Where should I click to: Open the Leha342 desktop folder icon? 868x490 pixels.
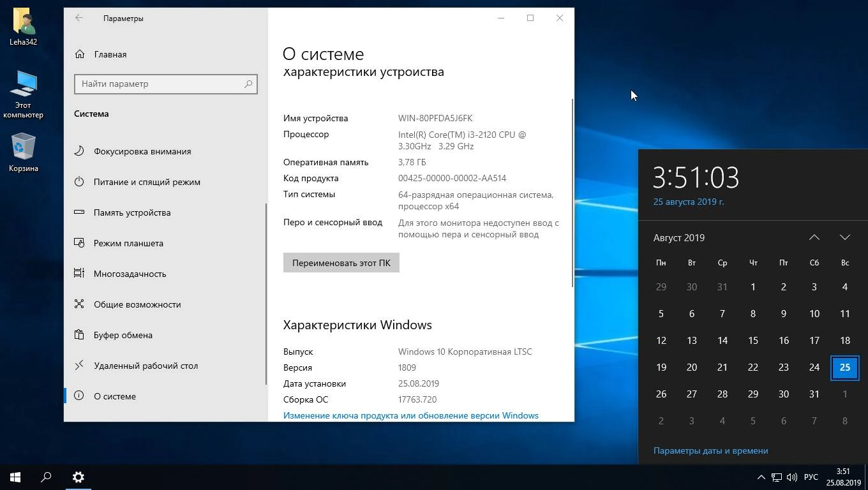click(24, 27)
